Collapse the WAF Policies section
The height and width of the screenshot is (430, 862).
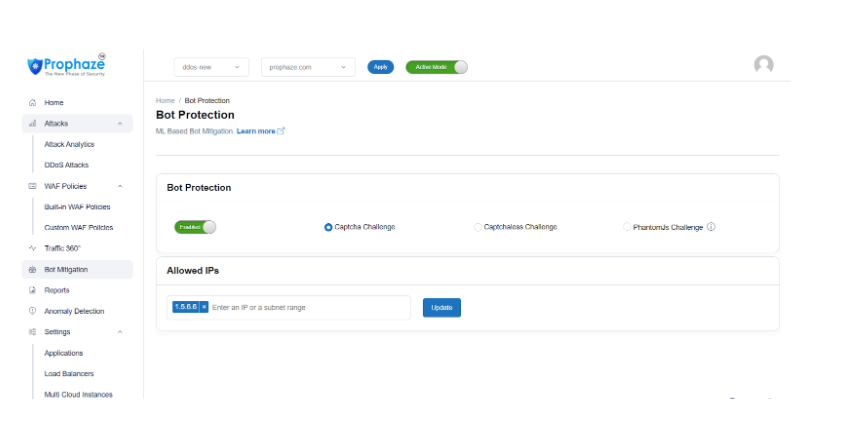point(120,186)
